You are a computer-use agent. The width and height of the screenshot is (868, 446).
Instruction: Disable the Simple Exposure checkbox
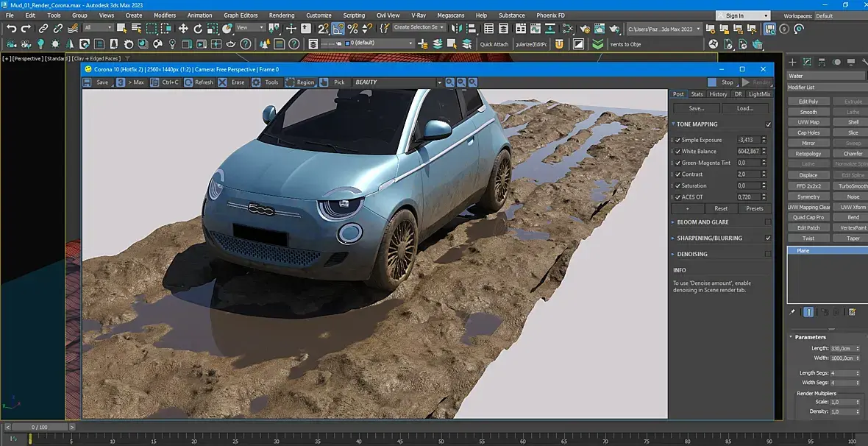coord(677,140)
